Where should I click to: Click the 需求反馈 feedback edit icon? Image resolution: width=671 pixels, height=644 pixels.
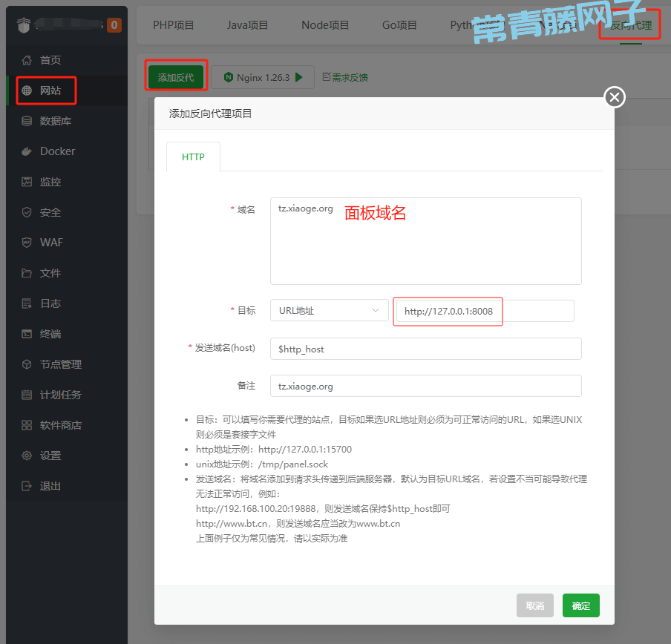[327, 77]
